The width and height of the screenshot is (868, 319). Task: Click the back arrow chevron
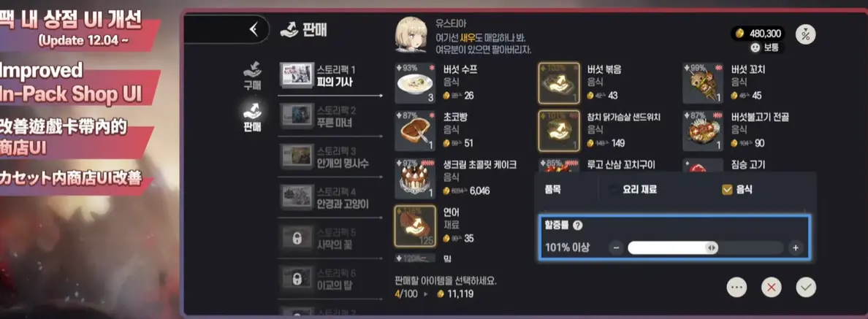coord(254,29)
